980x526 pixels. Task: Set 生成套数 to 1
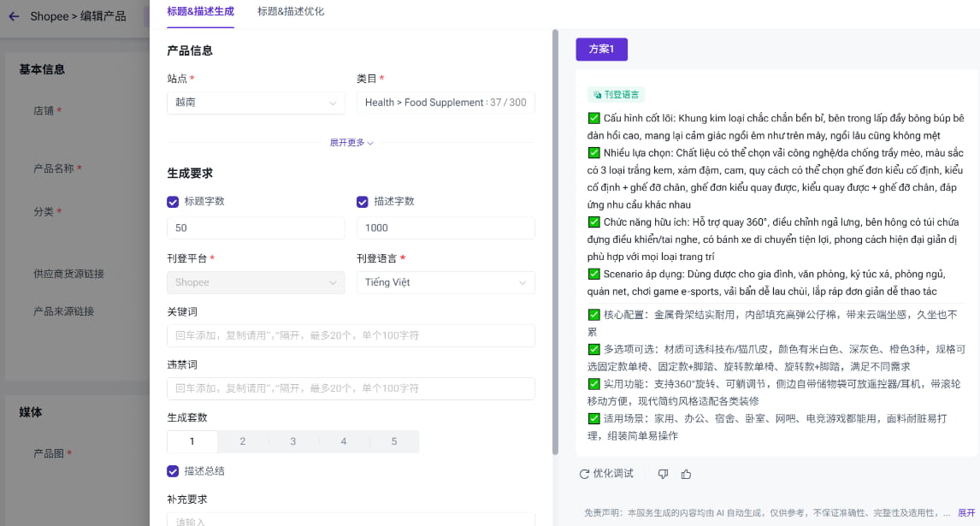tap(192, 441)
